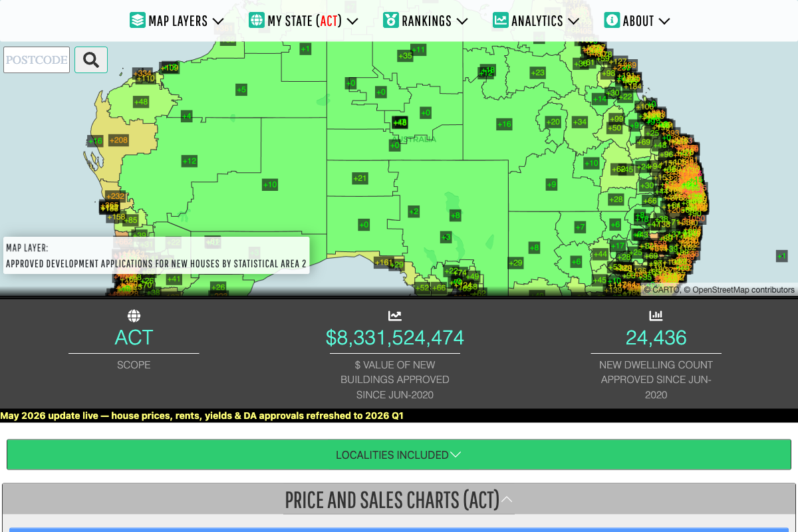Click the +48 map marker

(141, 102)
